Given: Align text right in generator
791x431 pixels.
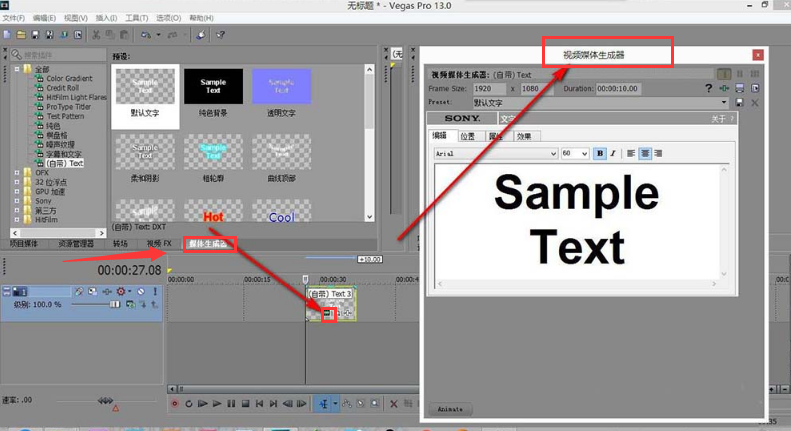Looking at the screenshot, I should (658, 153).
